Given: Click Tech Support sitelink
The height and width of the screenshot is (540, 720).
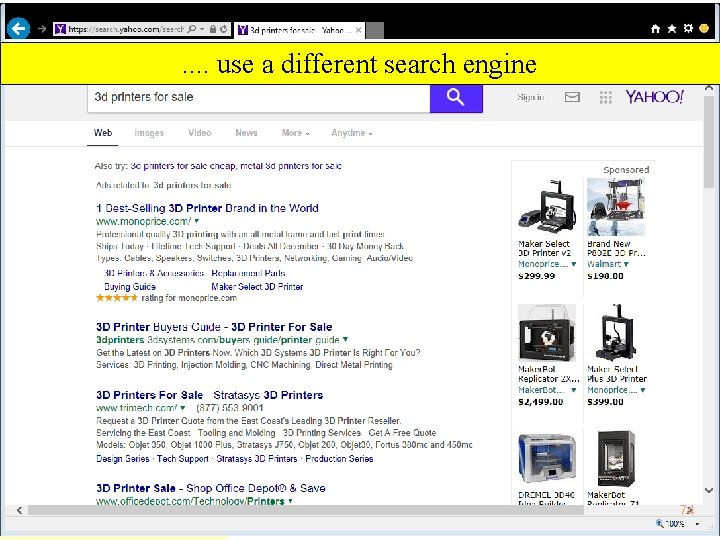Looking at the screenshot, I should click(x=183, y=459).
